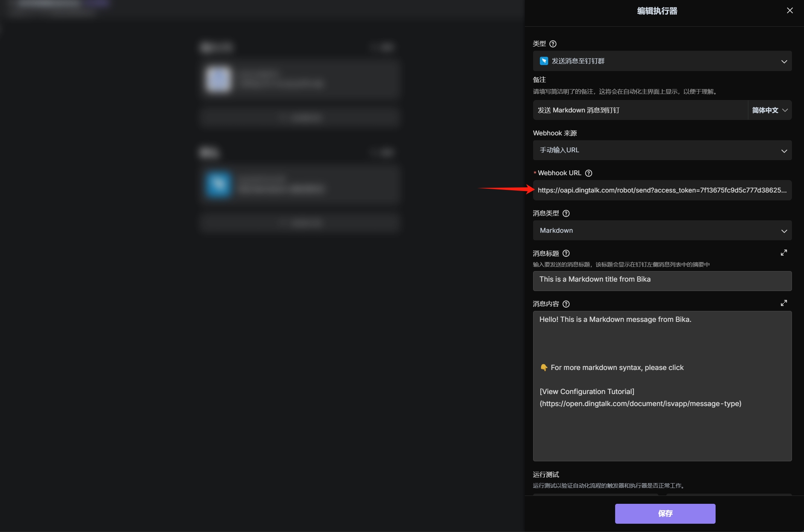Expand the Webhook 来源 dropdown 手动输入URL
Viewport: 804px width, 532px height.
[x=662, y=150]
